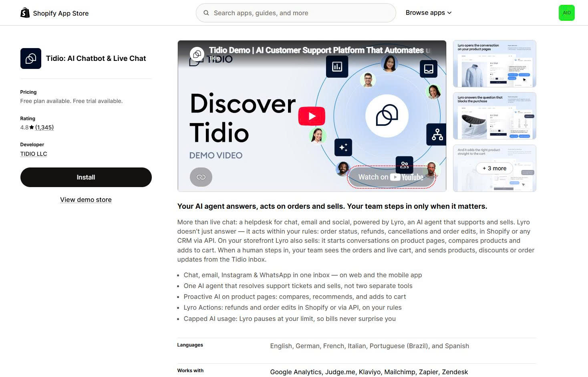The height and width of the screenshot is (377, 588).
Task: Play the Tidio demo video
Action: point(312,116)
